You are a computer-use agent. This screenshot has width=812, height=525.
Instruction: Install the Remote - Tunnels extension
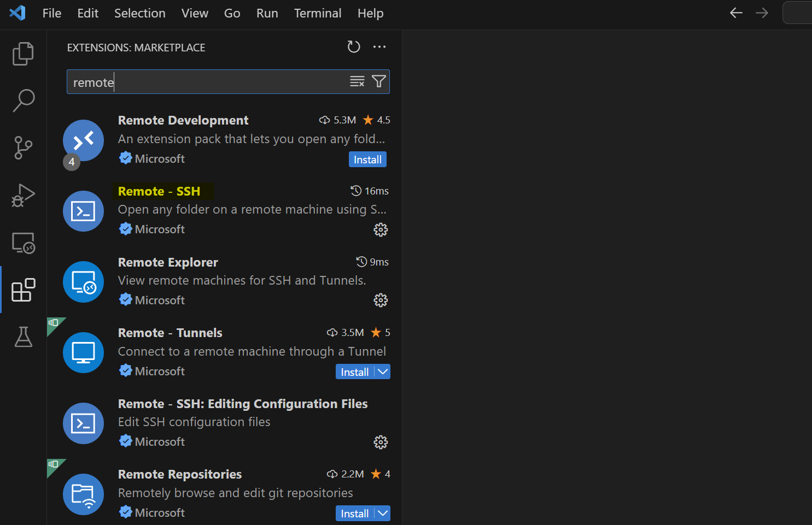(355, 372)
